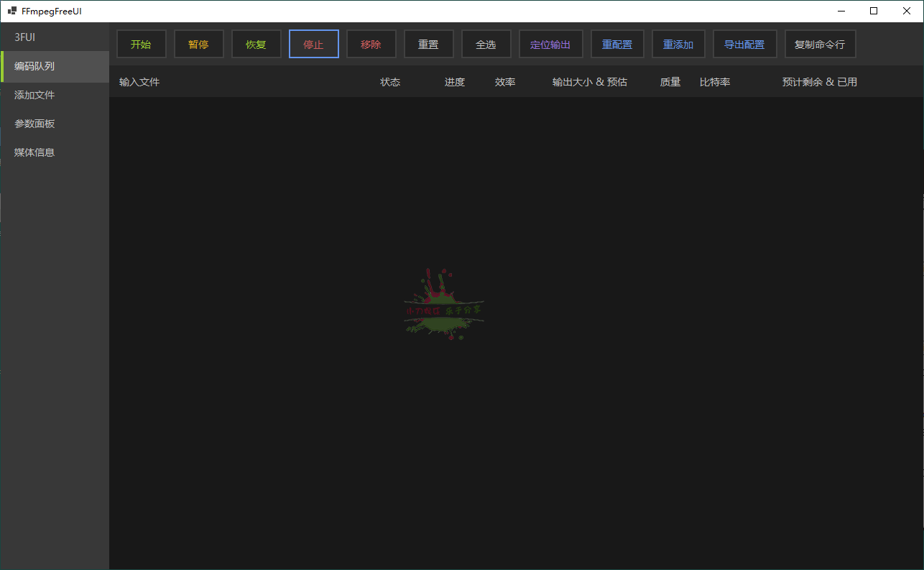Pause the queue using 暂停
924x570 pixels.
198,44
